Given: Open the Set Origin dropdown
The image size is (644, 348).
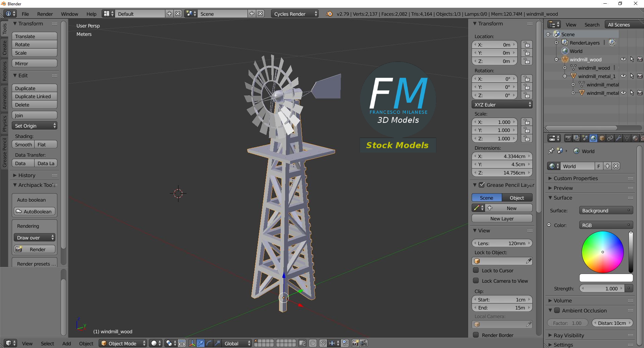Looking at the screenshot, I should pyautogui.click(x=35, y=126).
